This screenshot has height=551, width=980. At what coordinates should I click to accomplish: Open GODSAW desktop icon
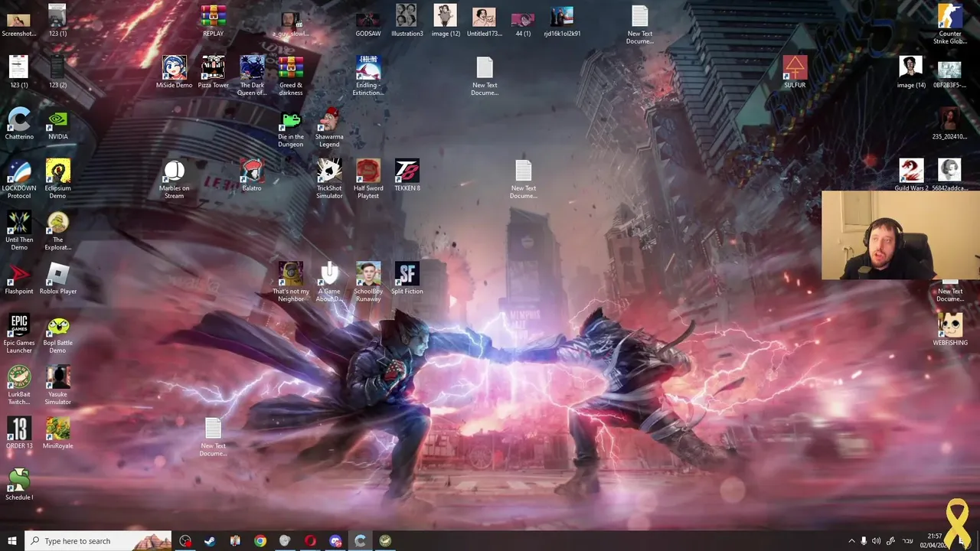(368, 21)
